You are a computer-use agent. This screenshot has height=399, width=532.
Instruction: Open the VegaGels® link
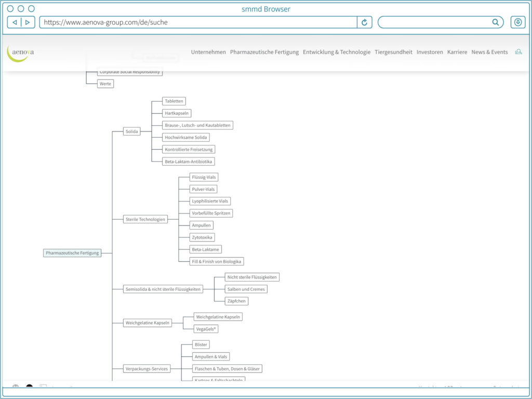pos(206,329)
